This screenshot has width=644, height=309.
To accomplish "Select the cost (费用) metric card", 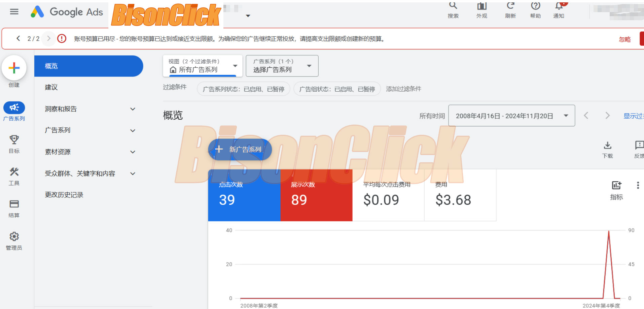I will pyautogui.click(x=460, y=195).
